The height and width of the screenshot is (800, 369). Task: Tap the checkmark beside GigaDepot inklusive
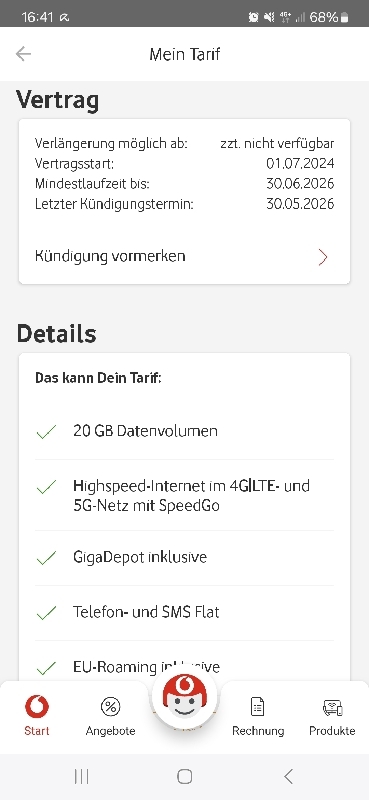point(46,559)
